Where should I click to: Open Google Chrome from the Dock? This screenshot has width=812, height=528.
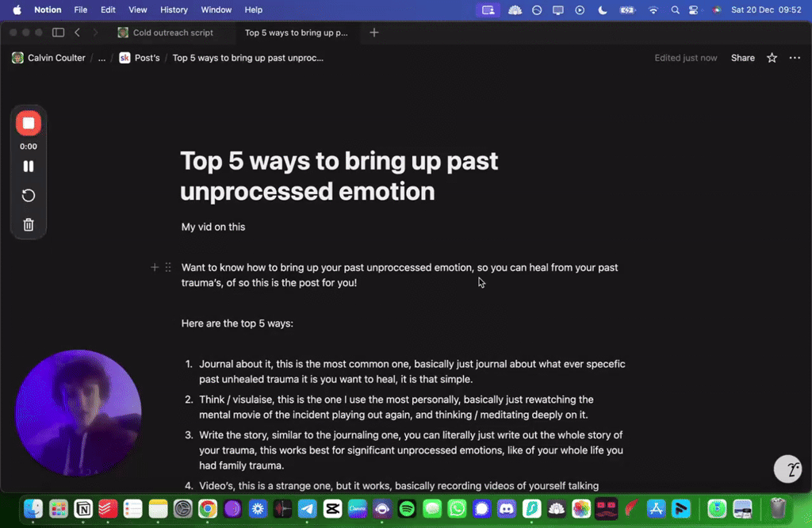click(208, 509)
